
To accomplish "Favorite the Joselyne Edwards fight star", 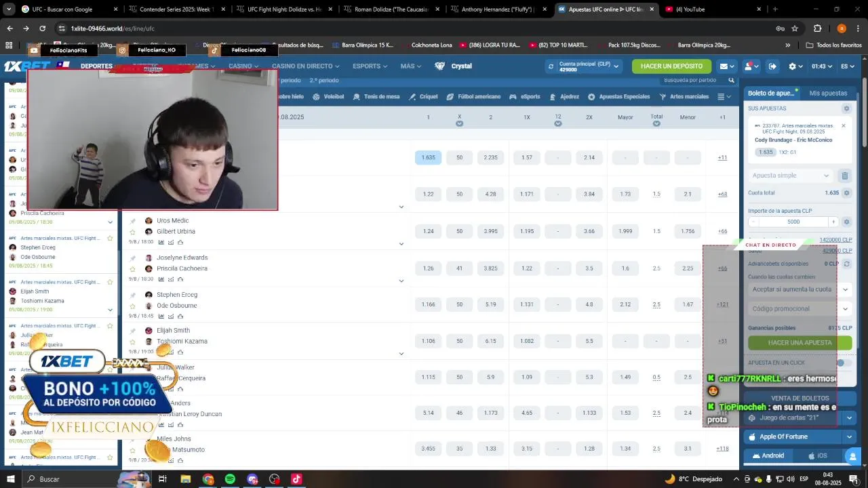I will pos(133,269).
